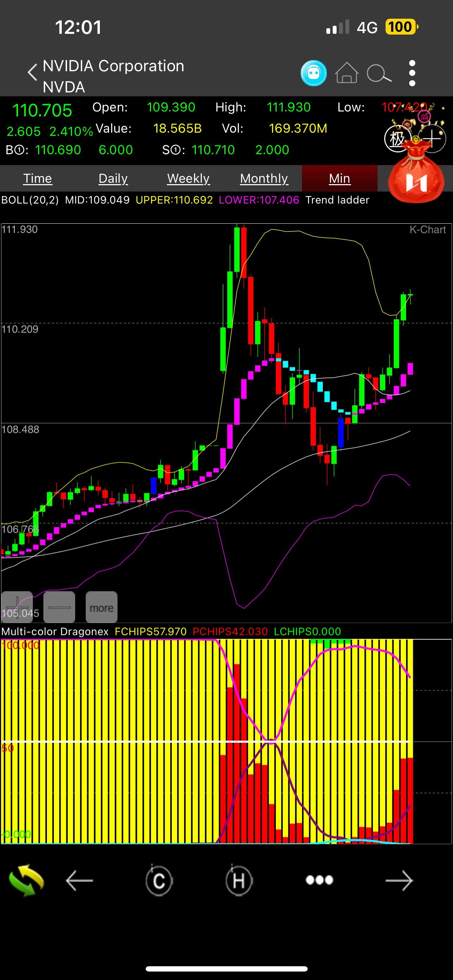
Task: Tap the blue candlestick near 108.488
Action: [341, 432]
